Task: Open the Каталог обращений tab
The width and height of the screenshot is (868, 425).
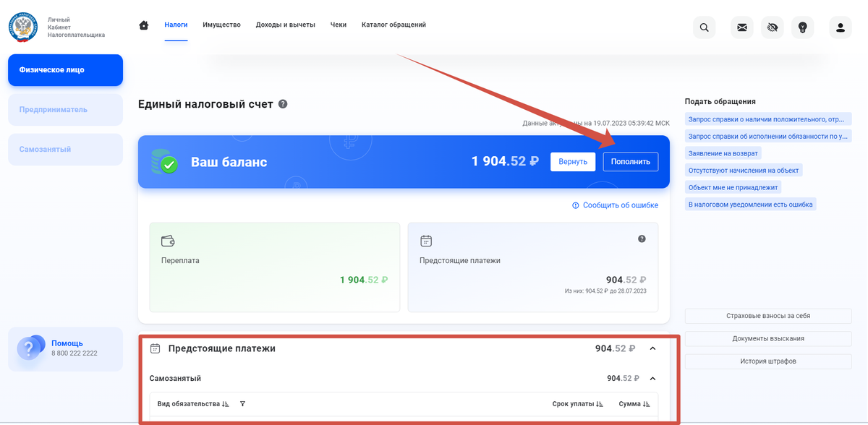Action: coord(393,25)
